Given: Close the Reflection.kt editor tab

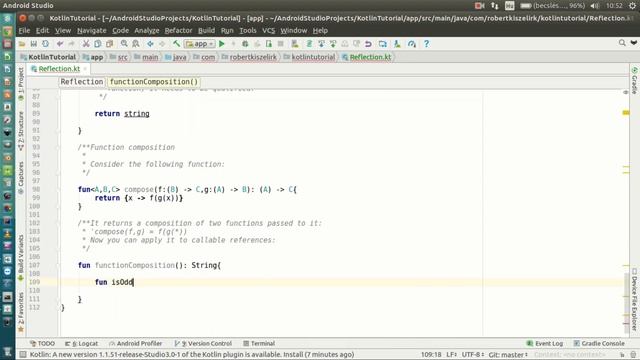Looking at the screenshot, I should (85, 69).
